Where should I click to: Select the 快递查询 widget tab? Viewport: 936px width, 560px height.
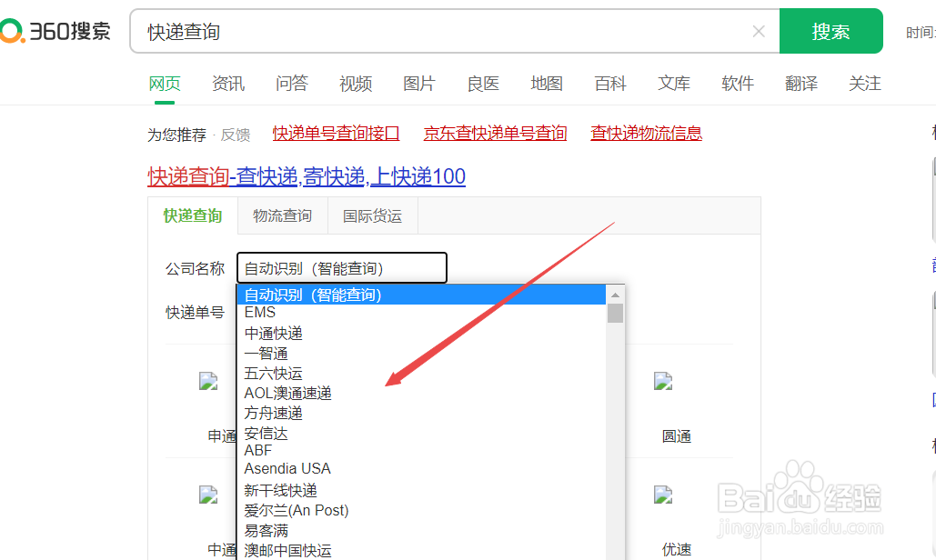click(x=193, y=215)
